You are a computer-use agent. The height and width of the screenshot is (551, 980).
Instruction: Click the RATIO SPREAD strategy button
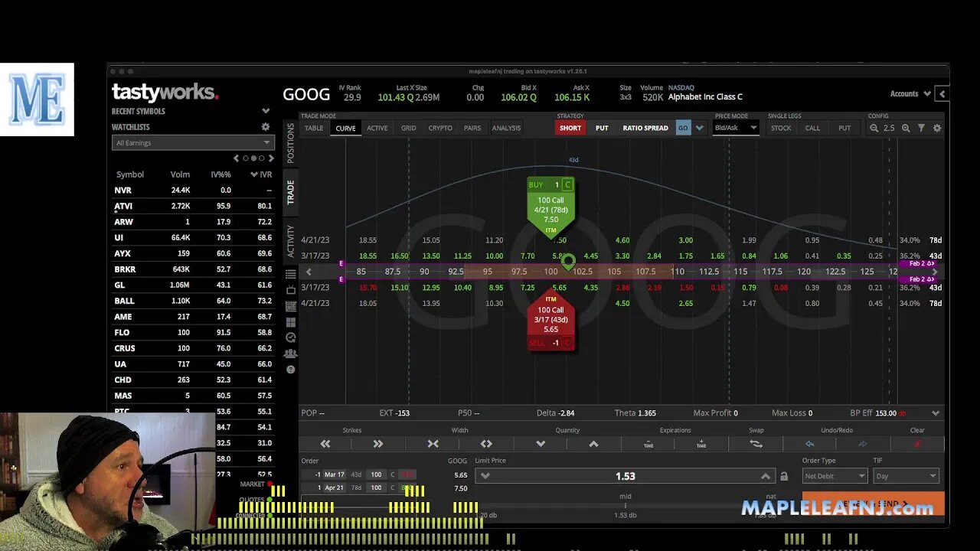[645, 128]
